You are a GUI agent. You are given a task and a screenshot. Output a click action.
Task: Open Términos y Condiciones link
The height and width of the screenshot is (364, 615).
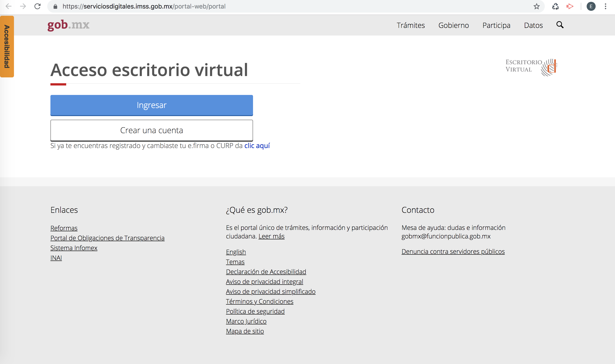point(260,301)
